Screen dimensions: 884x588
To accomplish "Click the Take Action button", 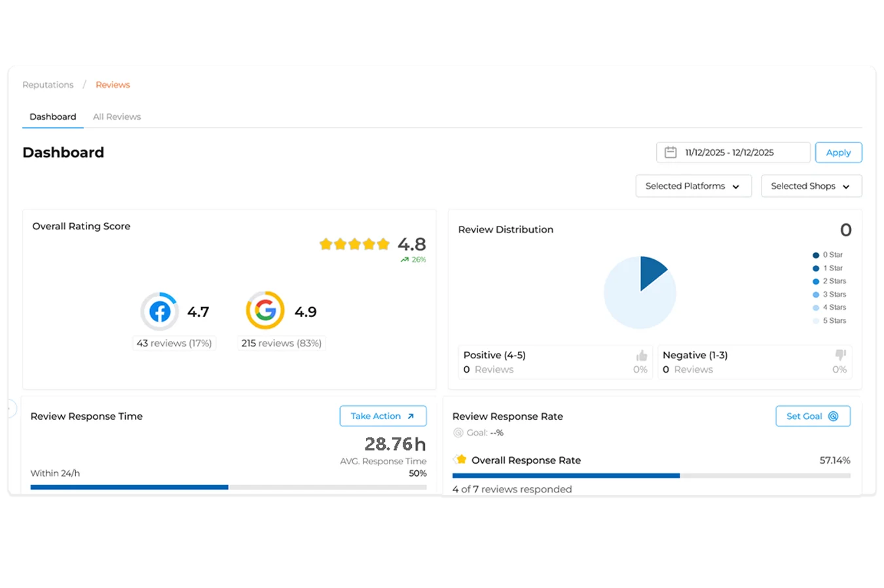I will [382, 416].
